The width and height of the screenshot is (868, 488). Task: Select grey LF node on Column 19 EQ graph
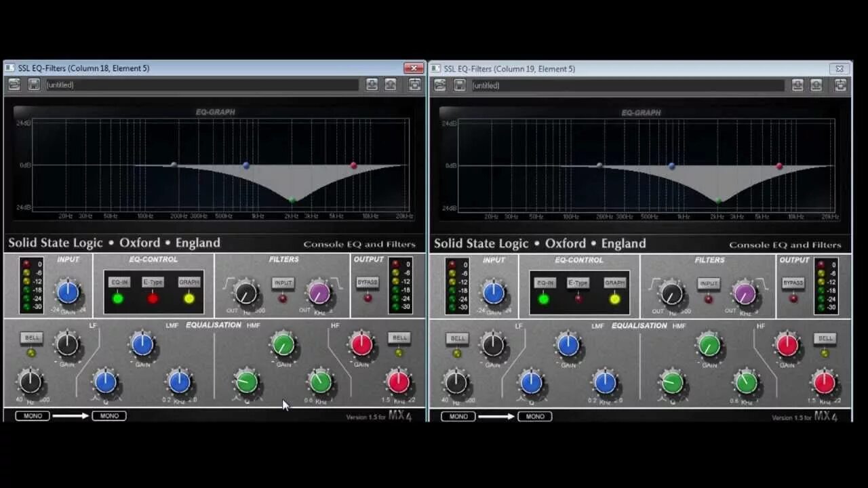coord(599,165)
